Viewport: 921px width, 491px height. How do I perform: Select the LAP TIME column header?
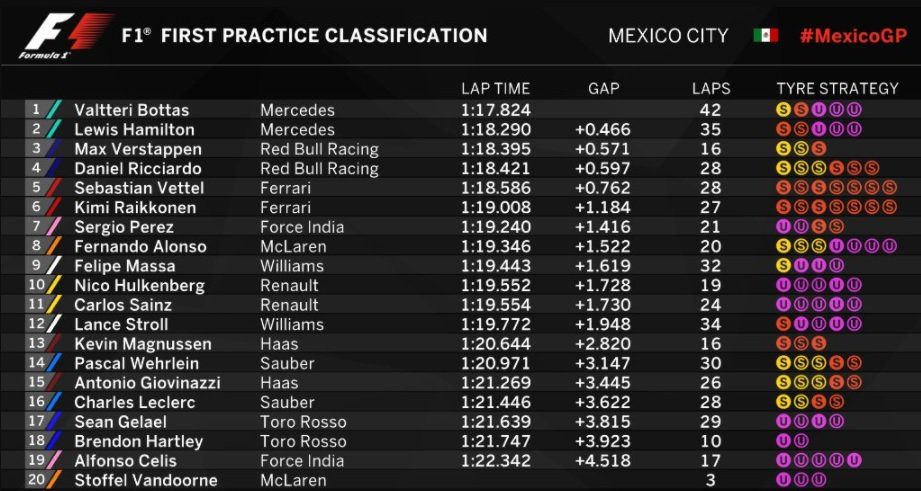495,89
